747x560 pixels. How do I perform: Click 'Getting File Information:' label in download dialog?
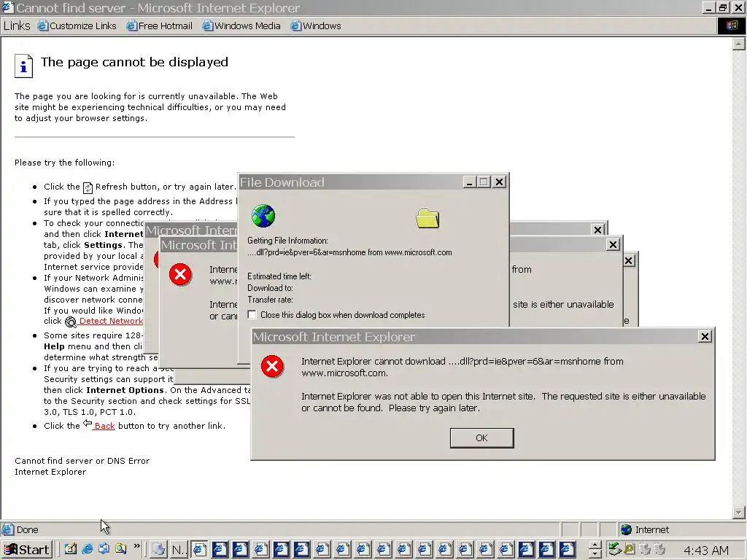(287, 241)
